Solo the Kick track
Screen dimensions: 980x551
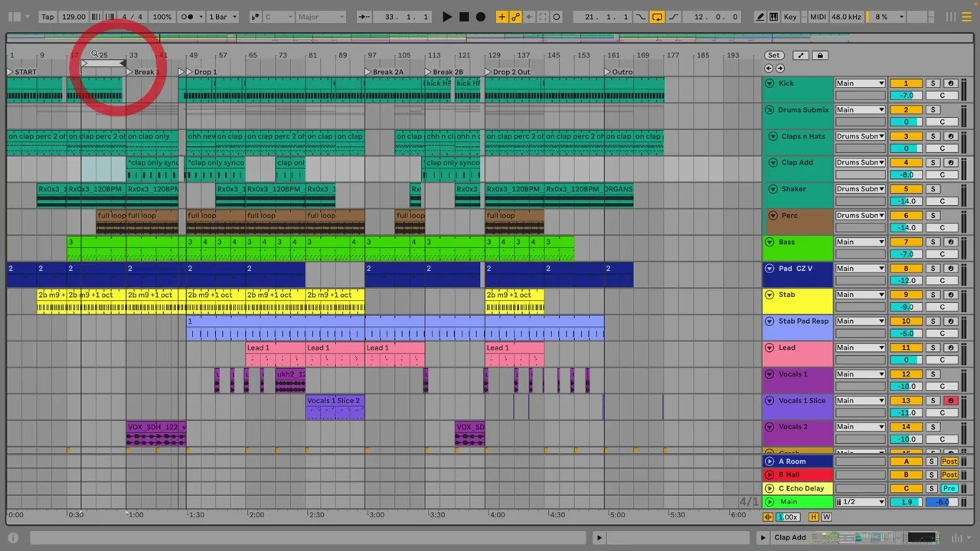point(933,83)
